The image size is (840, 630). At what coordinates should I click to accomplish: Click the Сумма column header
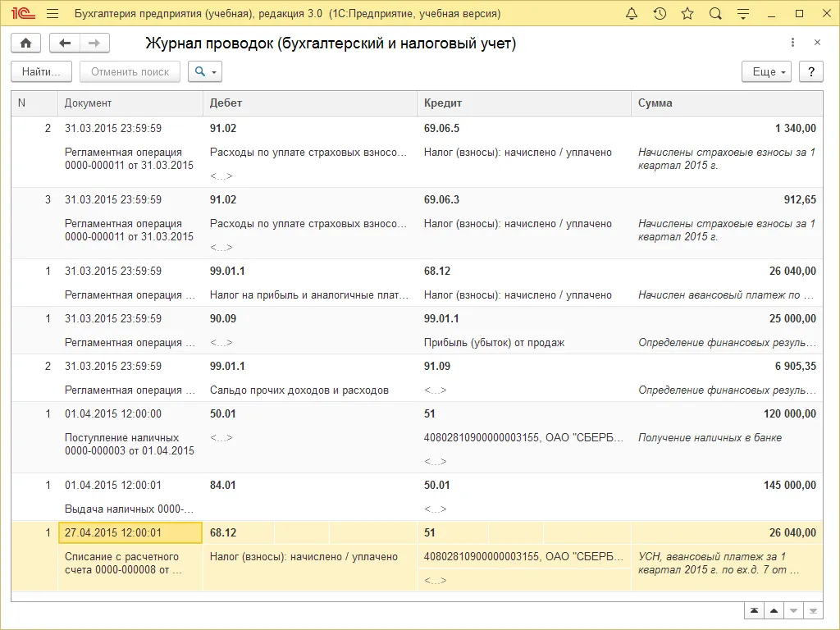[727, 103]
